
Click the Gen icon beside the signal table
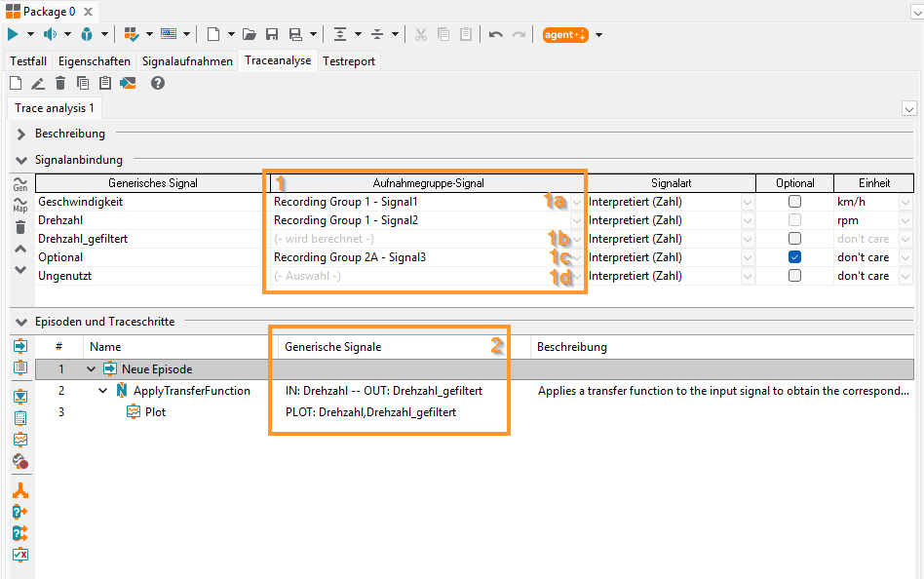pos(20,184)
